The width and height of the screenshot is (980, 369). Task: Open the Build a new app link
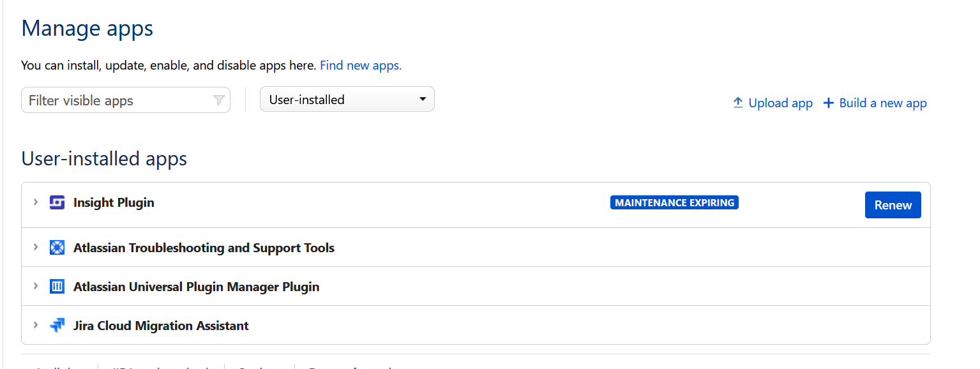point(875,103)
